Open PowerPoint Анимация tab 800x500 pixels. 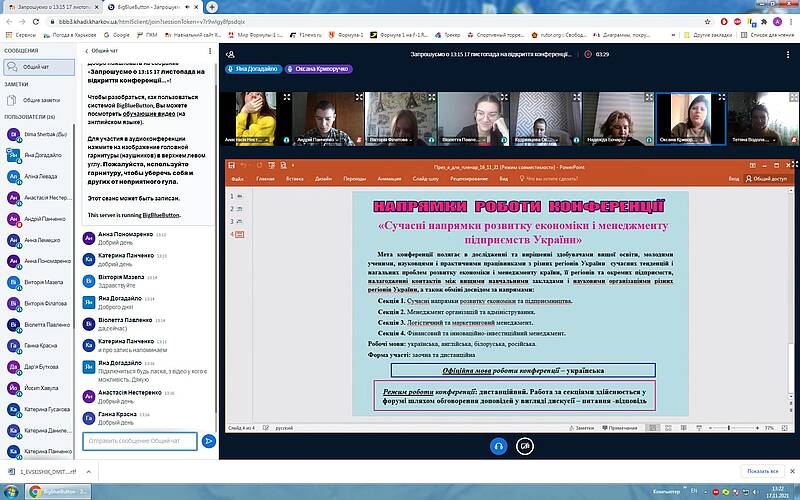(389, 179)
